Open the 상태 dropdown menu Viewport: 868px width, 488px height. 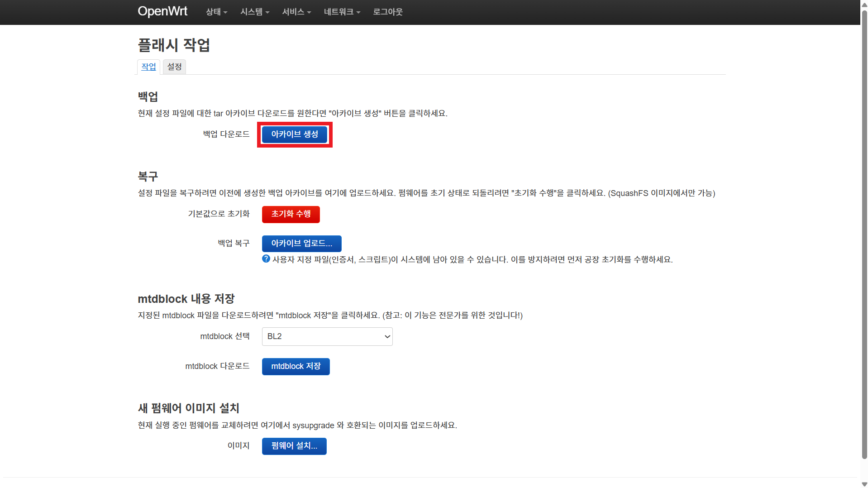tap(216, 12)
